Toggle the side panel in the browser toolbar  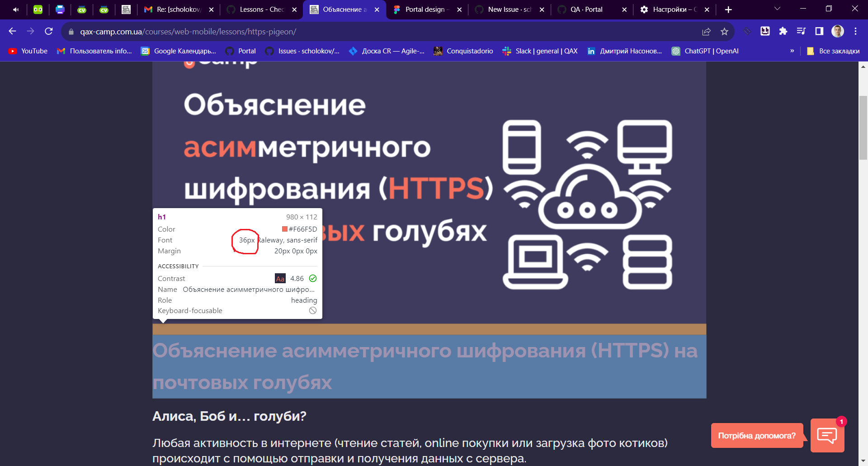tap(818, 31)
